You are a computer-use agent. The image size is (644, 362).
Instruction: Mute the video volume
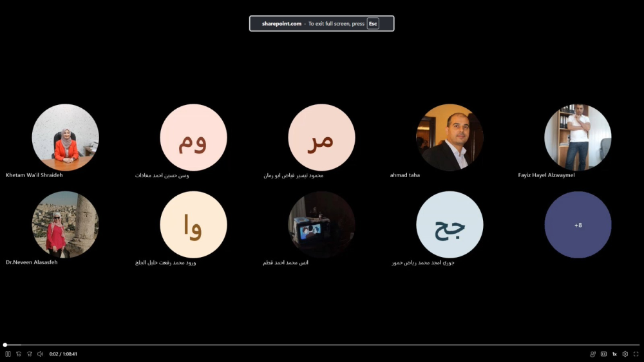click(40, 354)
